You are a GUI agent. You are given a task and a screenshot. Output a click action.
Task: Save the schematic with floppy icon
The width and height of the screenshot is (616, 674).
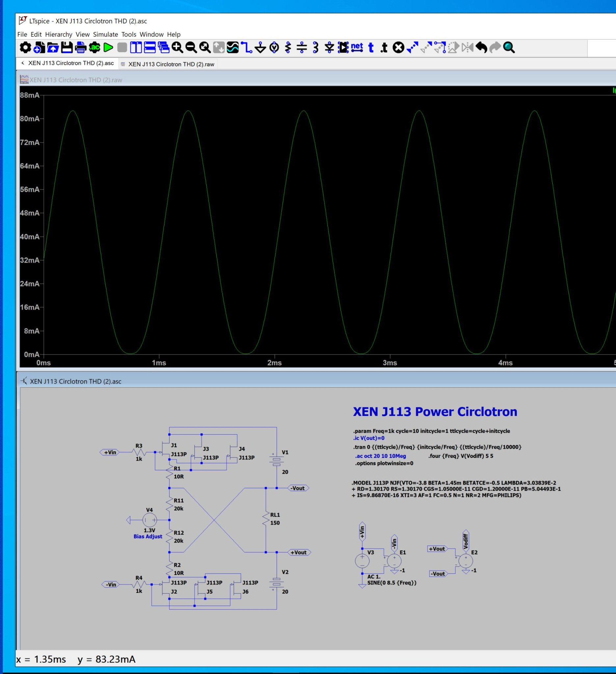click(x=67, y=48)
